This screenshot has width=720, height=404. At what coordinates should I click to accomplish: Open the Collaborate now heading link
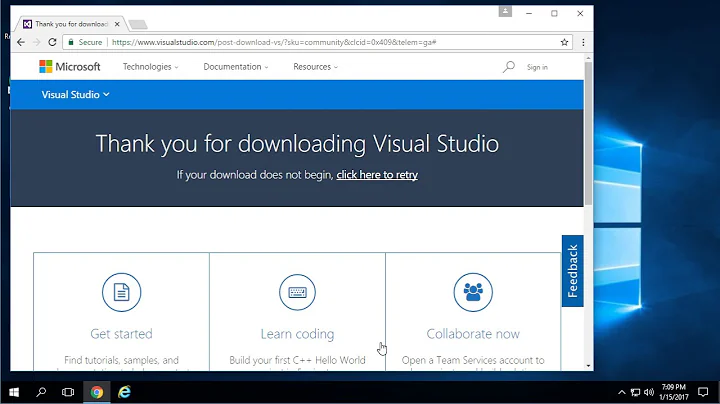473,334
